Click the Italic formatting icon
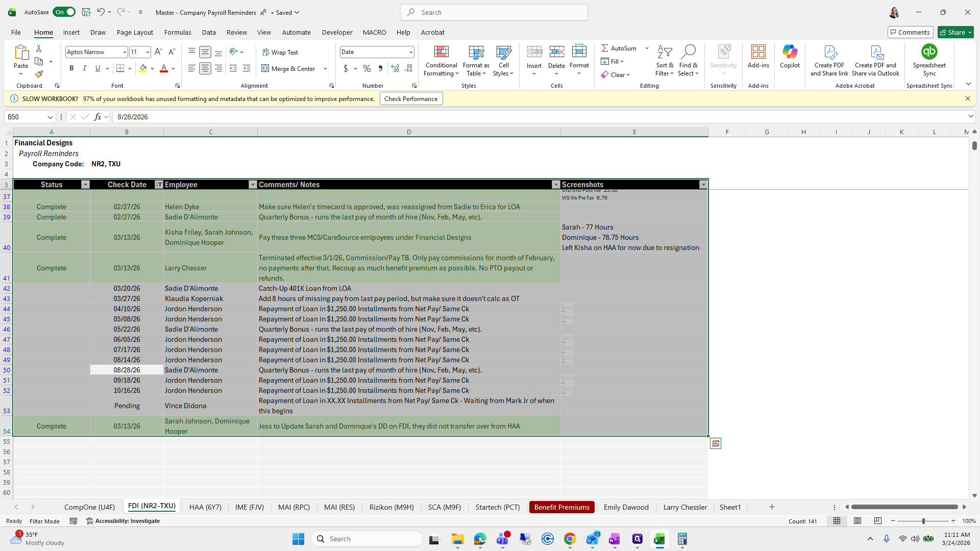Screen dimensions: 980x551 [x=85, y=68]
